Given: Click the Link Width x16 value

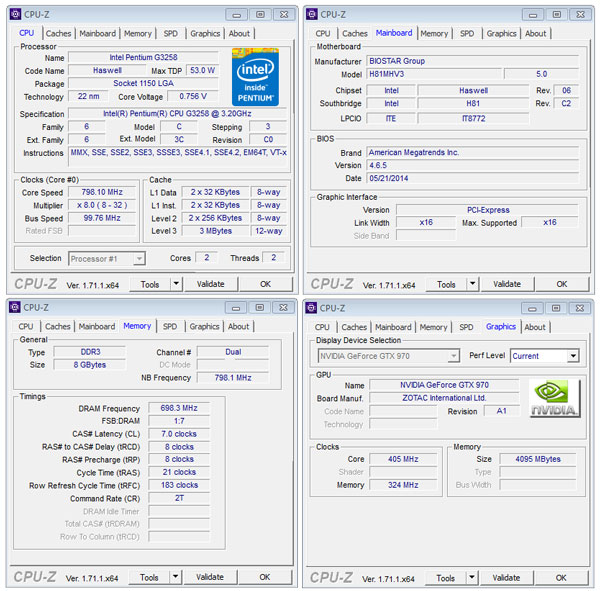Looking at the screenshot, I should tap(426, 222).
